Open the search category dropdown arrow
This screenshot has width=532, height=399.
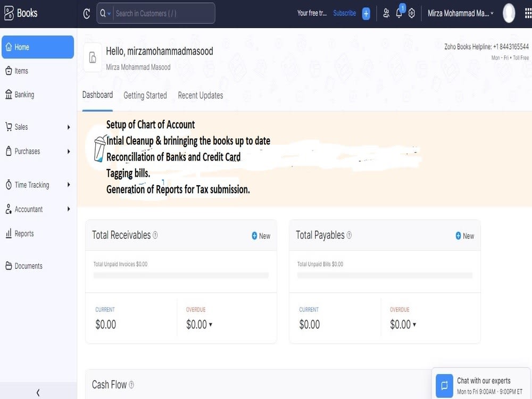pyautogui.click(x=109, y=14)
